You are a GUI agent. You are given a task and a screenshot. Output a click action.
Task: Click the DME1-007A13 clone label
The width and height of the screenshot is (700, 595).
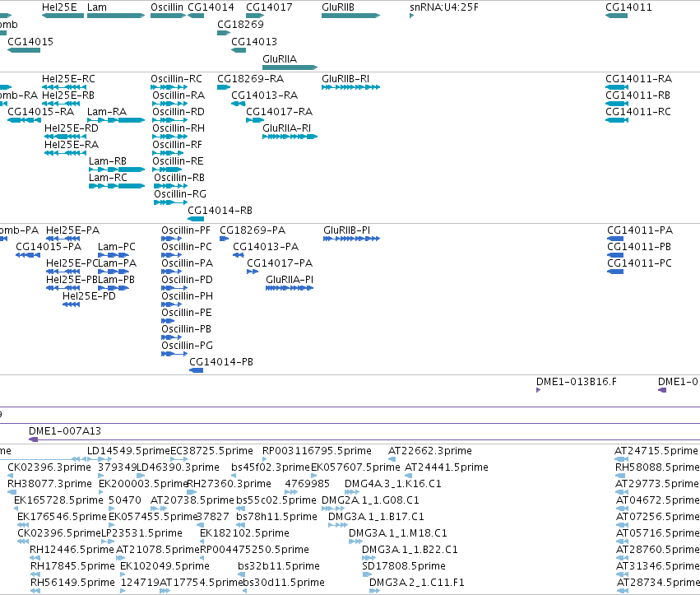pyautogui.click(x=65, y=431)
